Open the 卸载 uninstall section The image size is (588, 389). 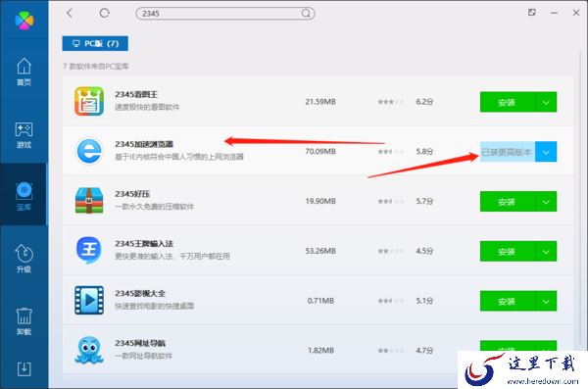24,321
